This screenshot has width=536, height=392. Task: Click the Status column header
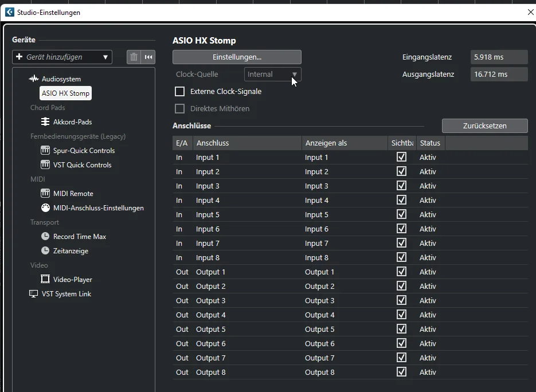(x=431, y=143)
